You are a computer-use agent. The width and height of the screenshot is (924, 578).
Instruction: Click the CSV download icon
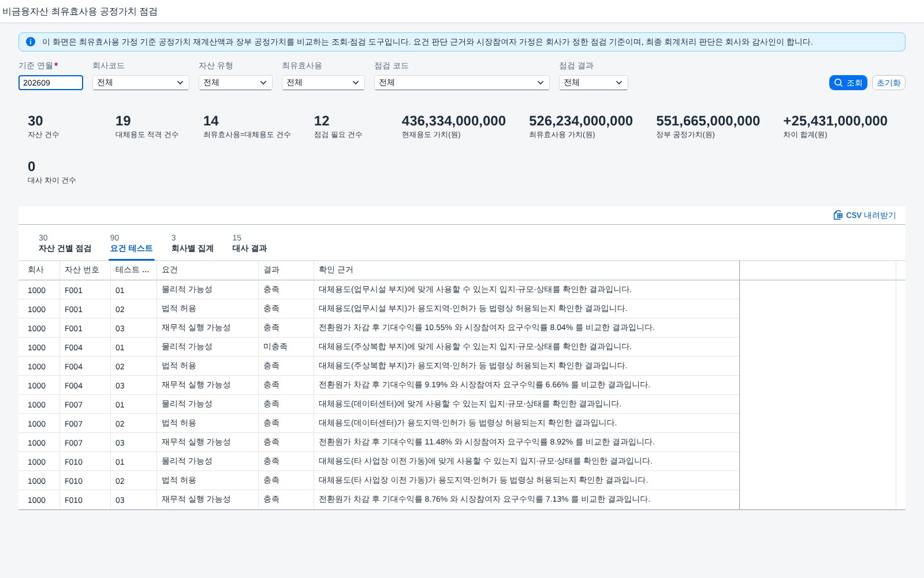[x=838, y=215]
